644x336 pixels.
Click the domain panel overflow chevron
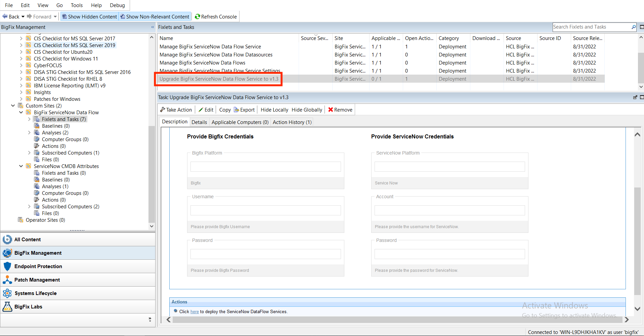[150, 320]
